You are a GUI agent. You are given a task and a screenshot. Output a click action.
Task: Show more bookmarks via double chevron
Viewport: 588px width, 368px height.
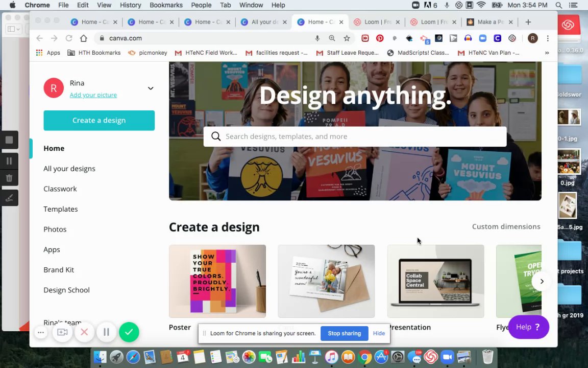pos(547,53)
